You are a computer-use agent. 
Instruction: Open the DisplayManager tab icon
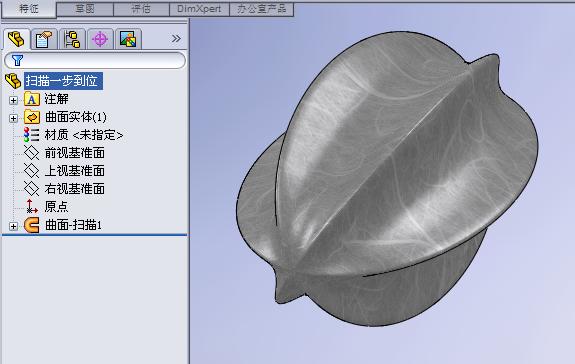click(x=128, y=39)
